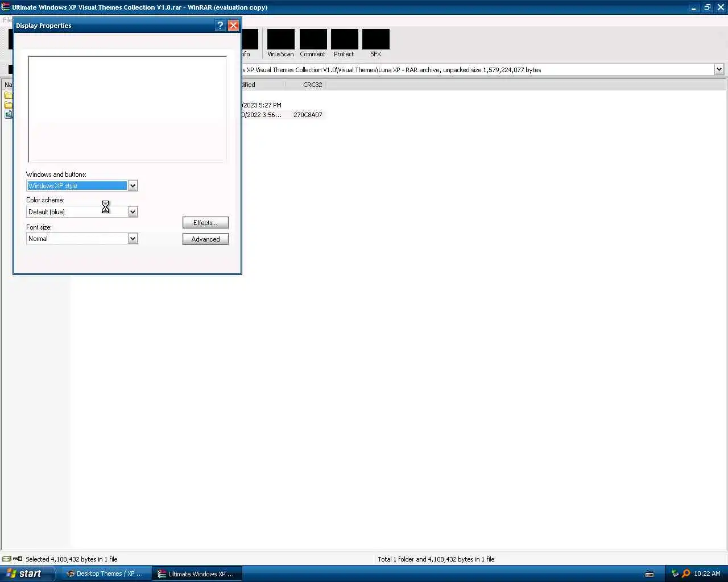Click the Effects... button
Viewport: 728px width, 582px height.
click(205, 223)
